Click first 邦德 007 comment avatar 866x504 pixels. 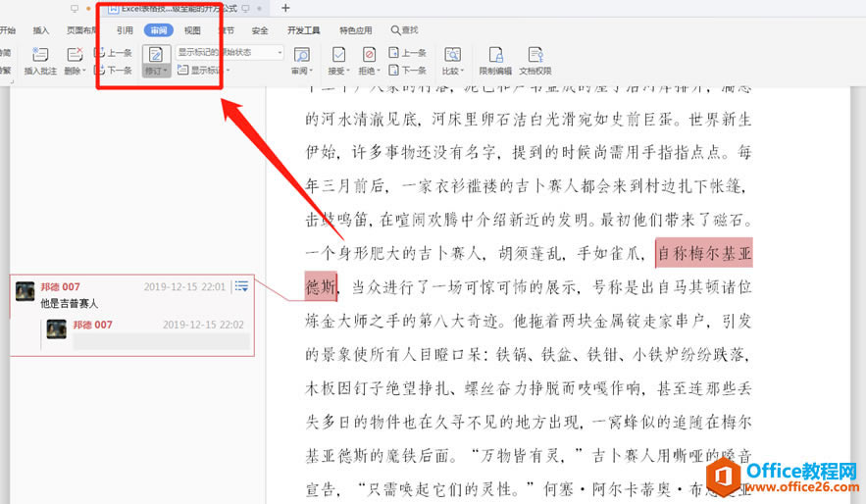[25, 291]
